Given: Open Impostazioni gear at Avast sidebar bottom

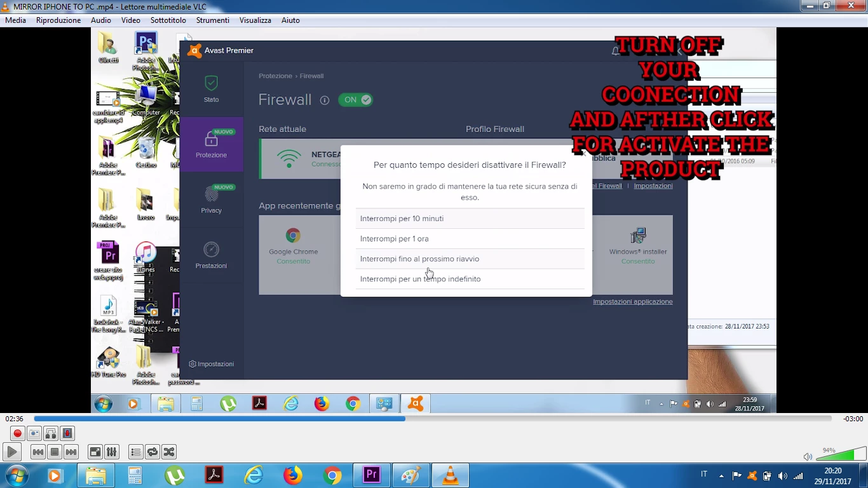Looking at the screenshot, I should coord(212,364).
